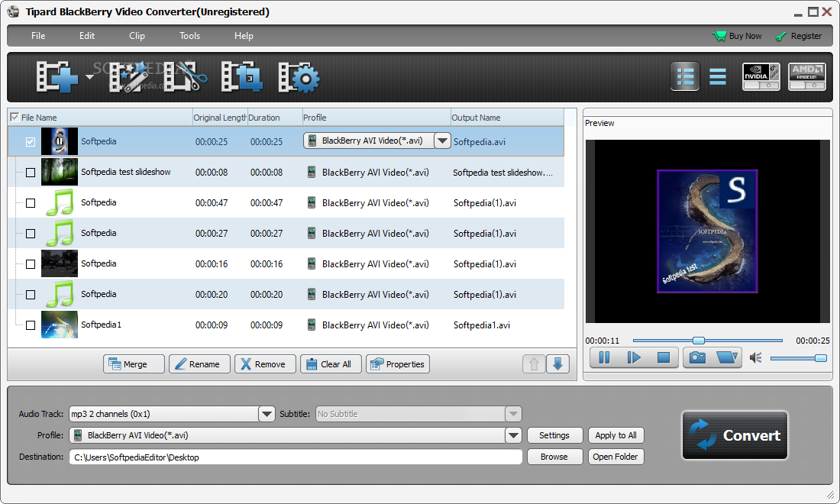This screenshot has height=504, width=840.
Task: Toggle AMD acceleration icon
Action: [807, 76]
